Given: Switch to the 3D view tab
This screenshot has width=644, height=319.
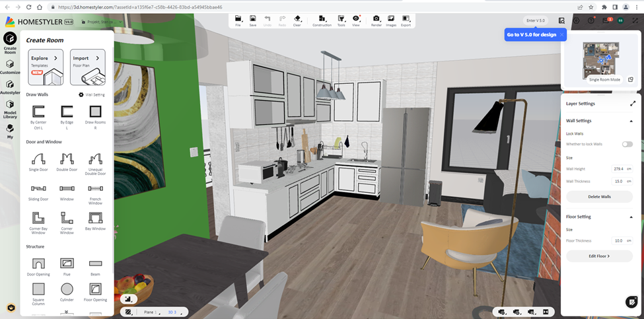Looking at the screenshot, I should tap(173, 312).
